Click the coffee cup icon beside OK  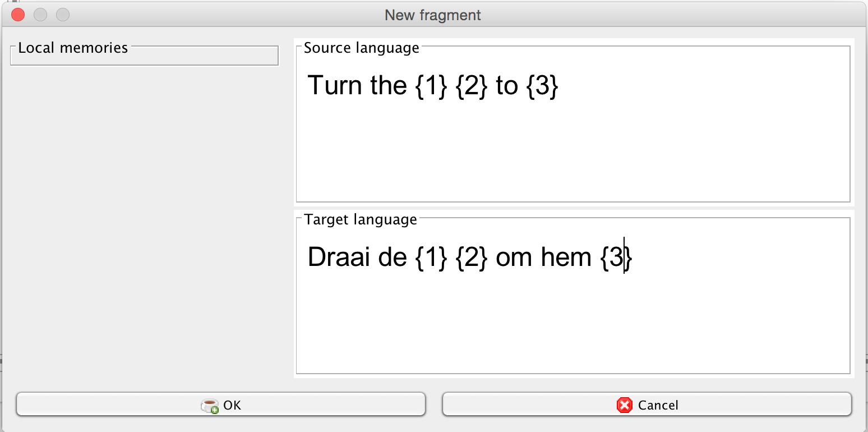(210, 406)
